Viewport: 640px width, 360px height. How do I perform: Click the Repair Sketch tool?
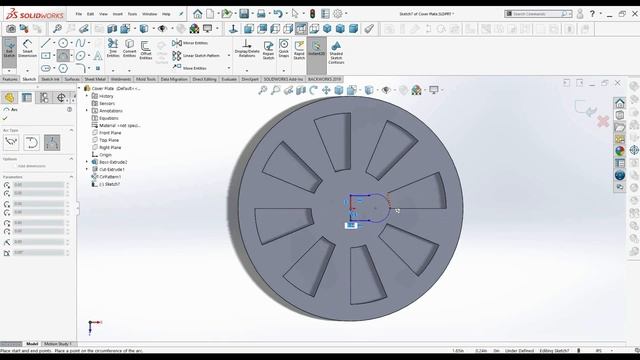point(268,50)
